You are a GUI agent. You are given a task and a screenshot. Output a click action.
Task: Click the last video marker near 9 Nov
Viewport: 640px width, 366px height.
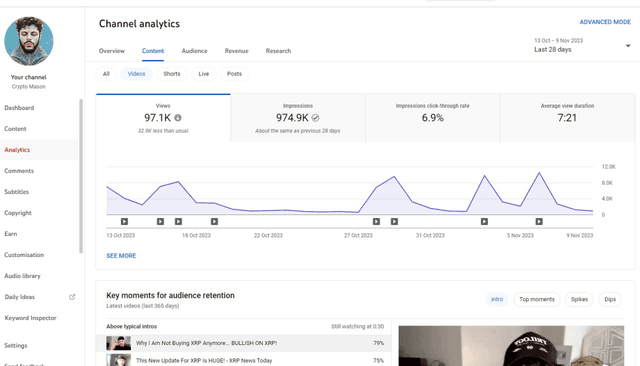click(x=539, y=222)
